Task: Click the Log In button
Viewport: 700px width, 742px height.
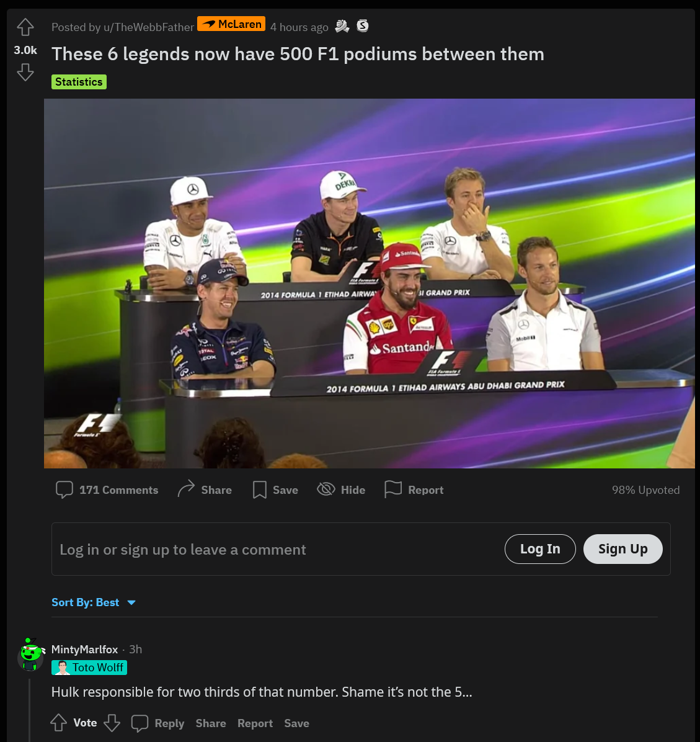Action: [x=540, y=549]
